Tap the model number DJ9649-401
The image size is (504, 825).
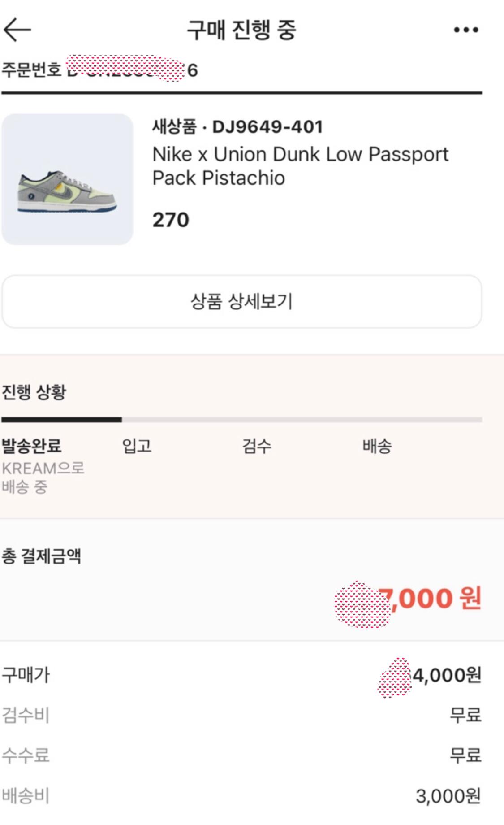pos(267,127)
